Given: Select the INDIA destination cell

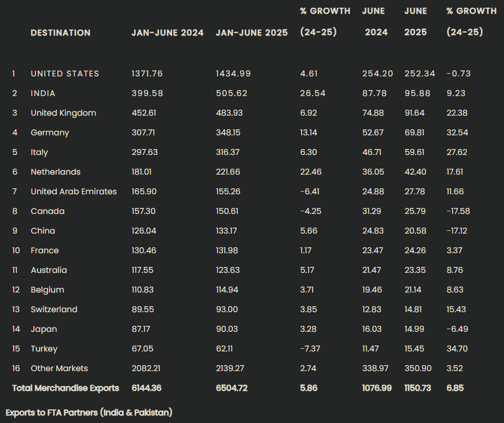Looking at the screenshot, I should [x=43, y=93].
